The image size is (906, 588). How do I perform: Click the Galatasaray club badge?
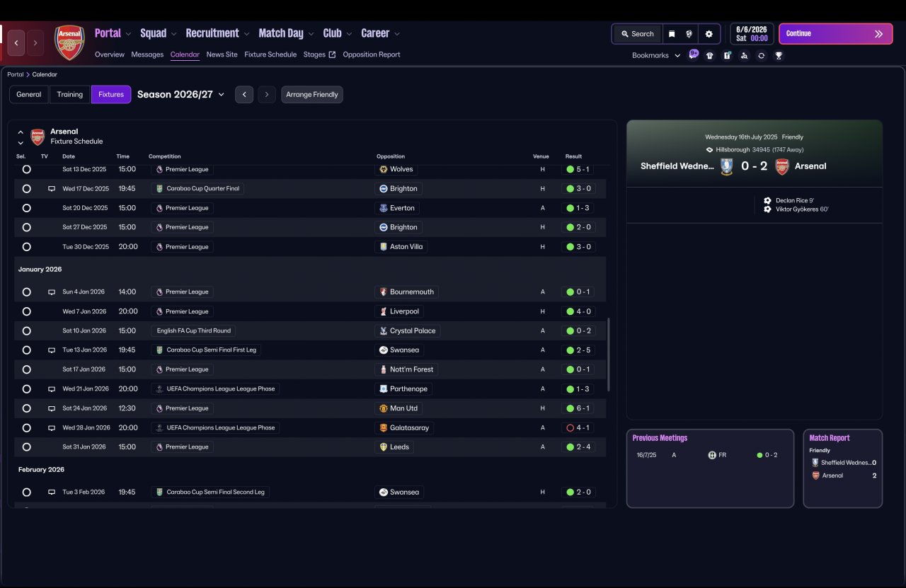[384, 427]
